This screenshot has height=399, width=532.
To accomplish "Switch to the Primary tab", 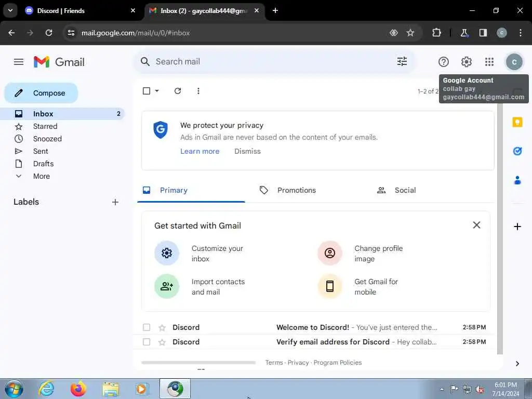I will [x=191, y=190].
